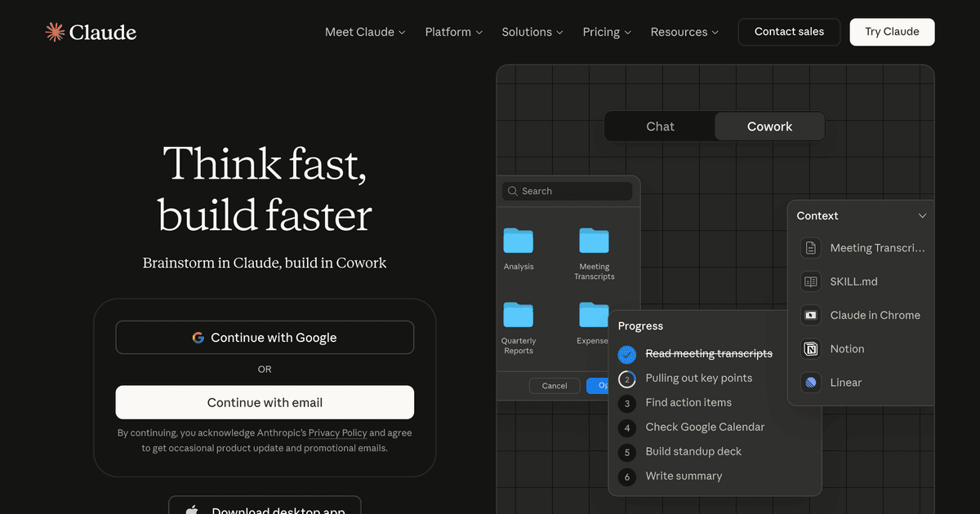Click the magnifier icon in Search field
The height and width of the screenshot is (514, 980).
(513, 191)
